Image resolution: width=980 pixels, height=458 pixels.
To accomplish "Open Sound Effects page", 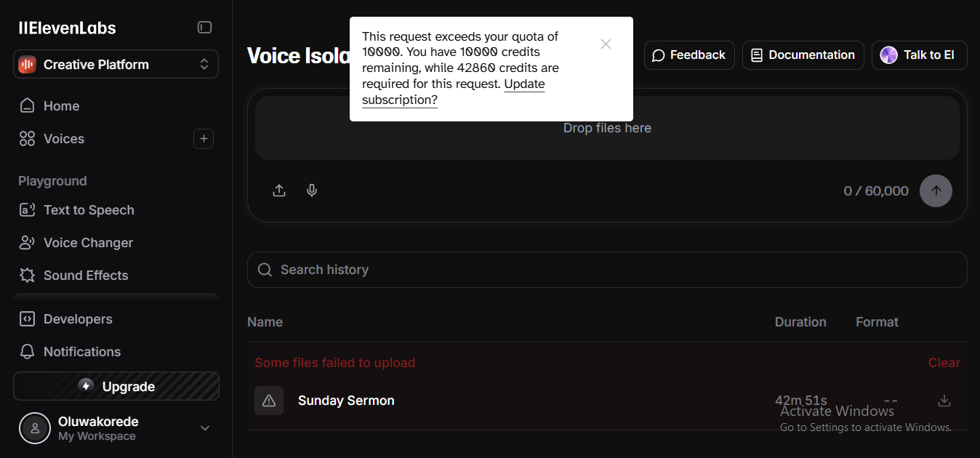I will pos(86,276).
